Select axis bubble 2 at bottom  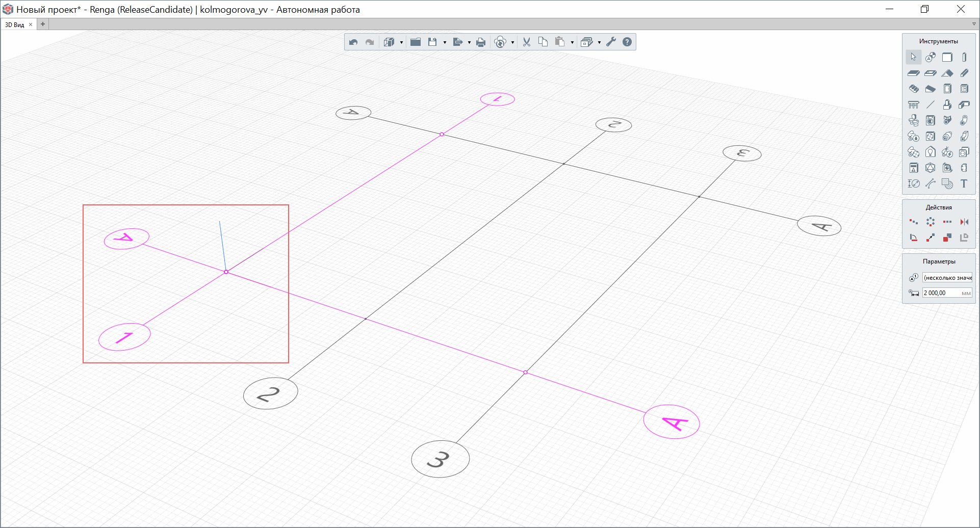270,393
